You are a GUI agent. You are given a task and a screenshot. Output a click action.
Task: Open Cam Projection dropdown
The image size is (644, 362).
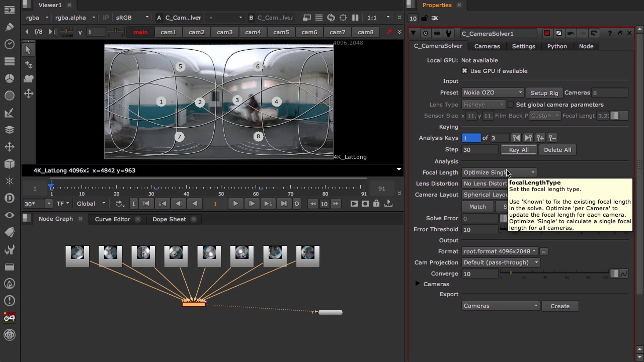(x=500, y=263)
